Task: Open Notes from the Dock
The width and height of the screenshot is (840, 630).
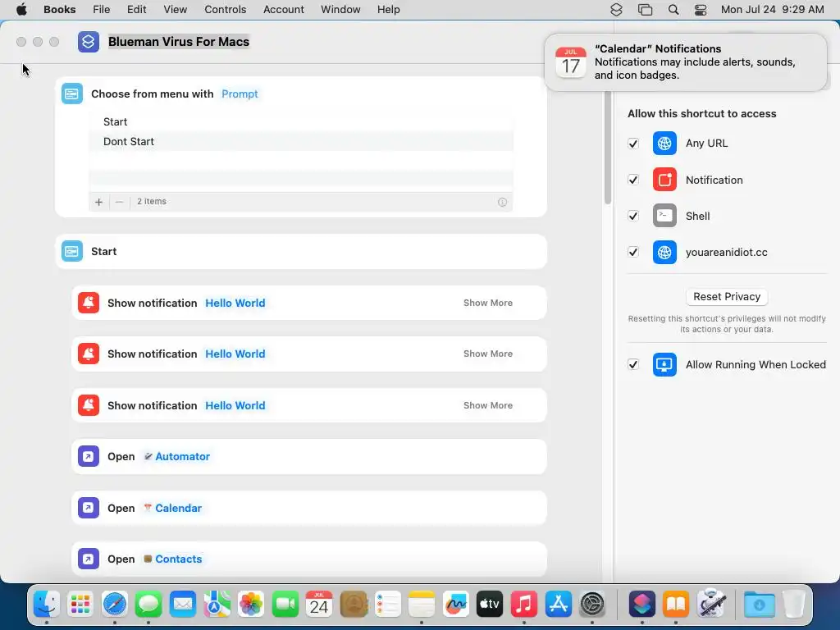Action: click(422, 605)
